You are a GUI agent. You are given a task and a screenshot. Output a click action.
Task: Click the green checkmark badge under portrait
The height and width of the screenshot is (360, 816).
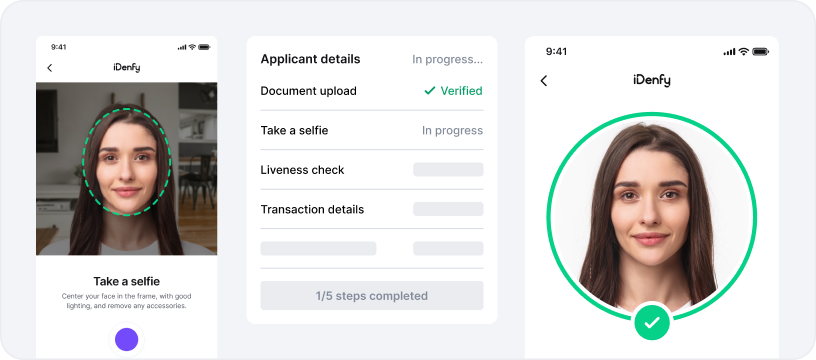(652, 323)
